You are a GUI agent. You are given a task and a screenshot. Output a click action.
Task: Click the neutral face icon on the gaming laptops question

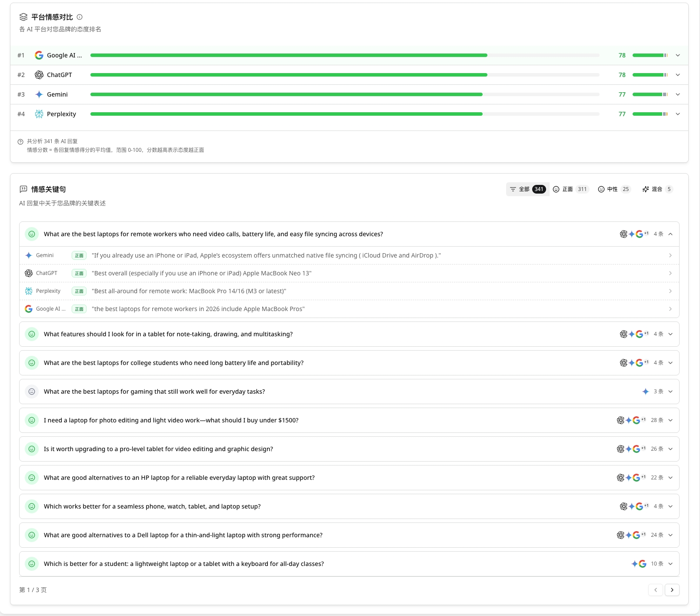[32, 392]
